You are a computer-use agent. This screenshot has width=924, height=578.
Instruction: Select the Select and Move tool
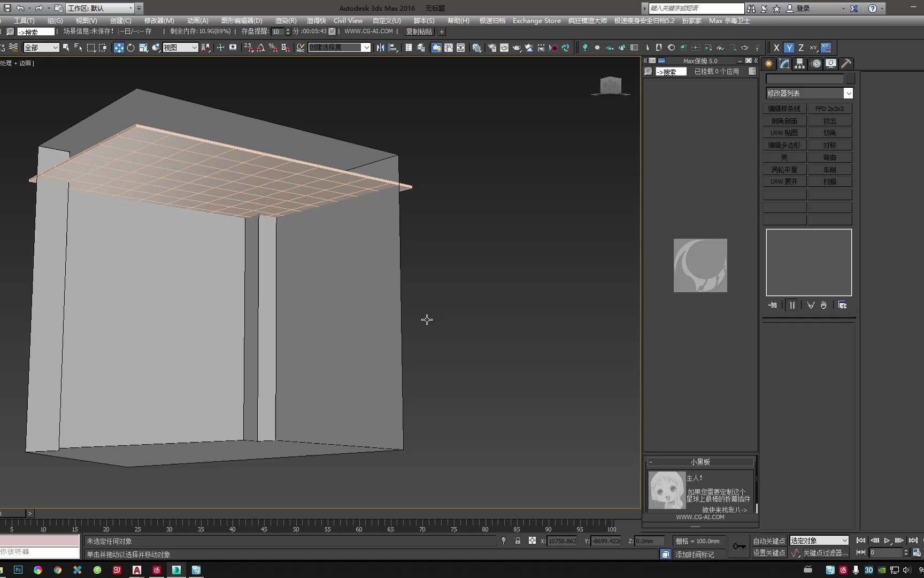point(119,48)
